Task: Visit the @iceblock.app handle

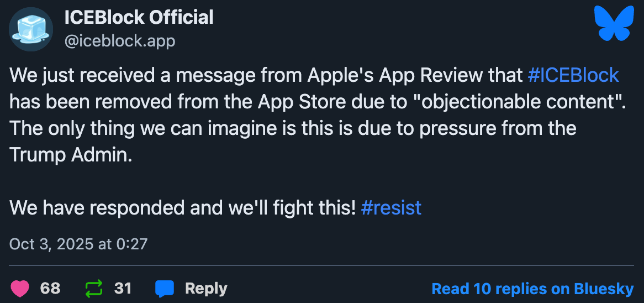Action: pos(120,41)
